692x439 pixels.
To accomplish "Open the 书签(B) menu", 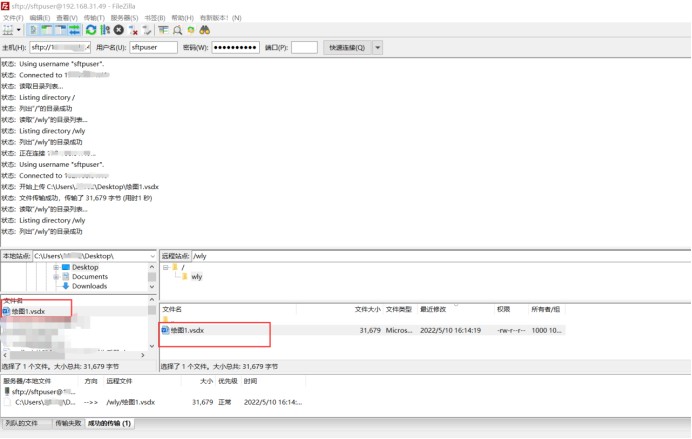I will (155, 18).
